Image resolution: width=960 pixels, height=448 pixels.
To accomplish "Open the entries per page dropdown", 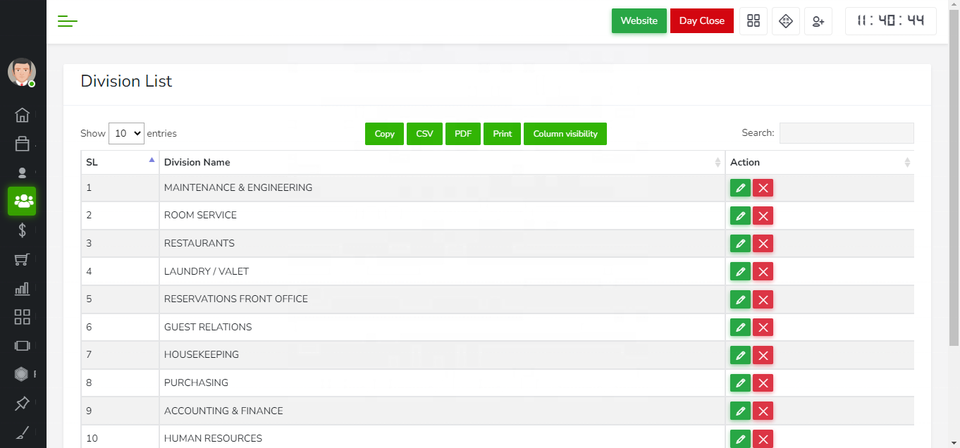I will pyautogui.click(x=126, y=133).
